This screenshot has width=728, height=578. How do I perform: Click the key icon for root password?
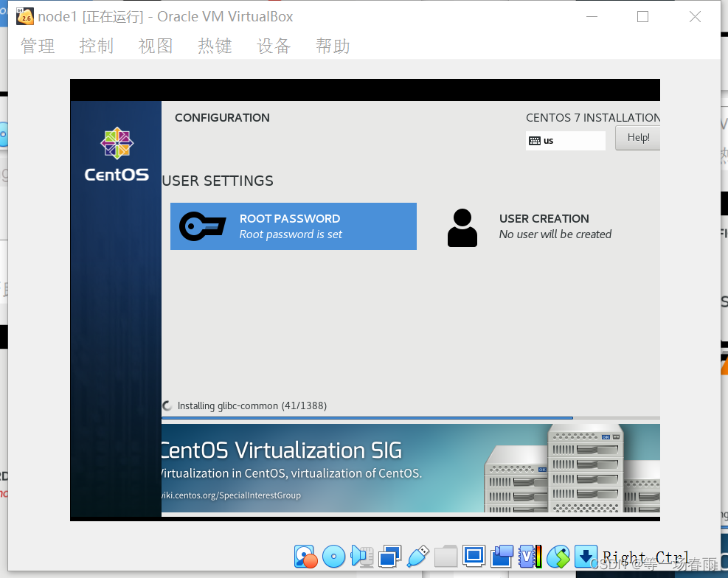point(202,226)
